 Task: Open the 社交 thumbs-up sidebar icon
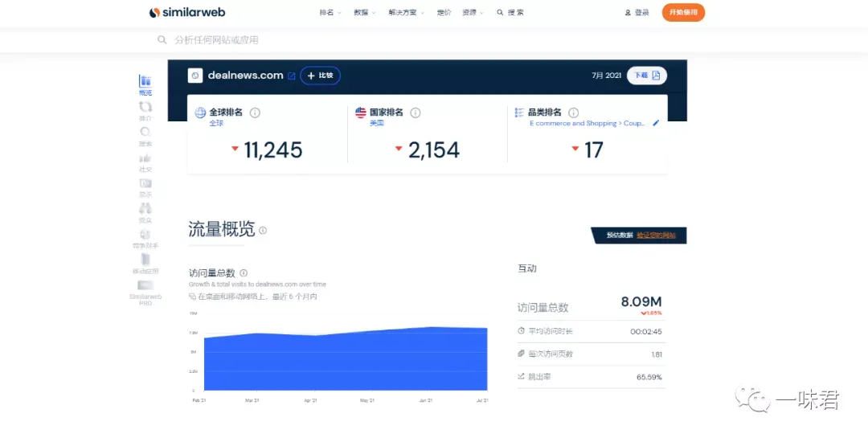point(145,158)
